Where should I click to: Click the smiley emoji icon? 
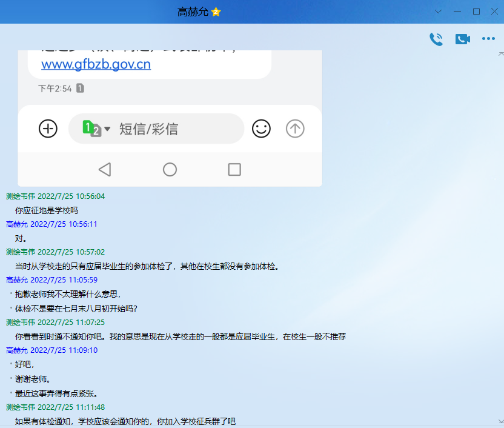[x=261, y=129]
